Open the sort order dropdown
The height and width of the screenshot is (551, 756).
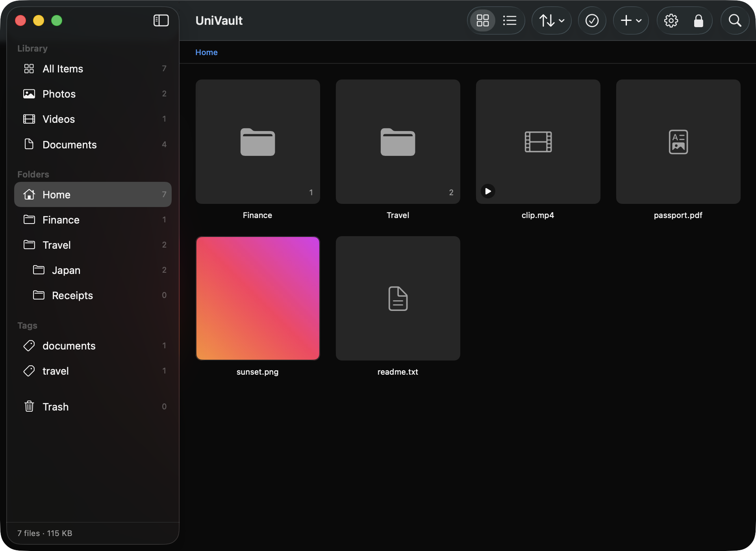pyautogui.click(x=552, y=20)
